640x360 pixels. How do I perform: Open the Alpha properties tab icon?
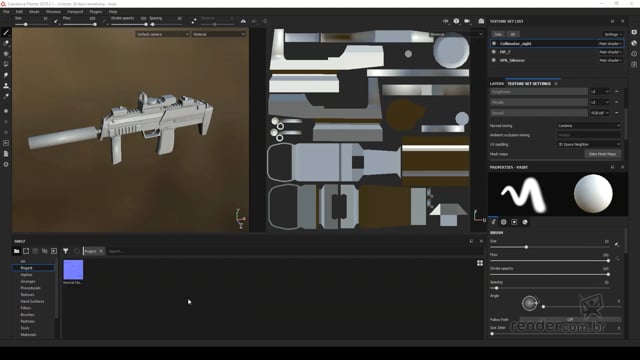(x=504, y=222)
